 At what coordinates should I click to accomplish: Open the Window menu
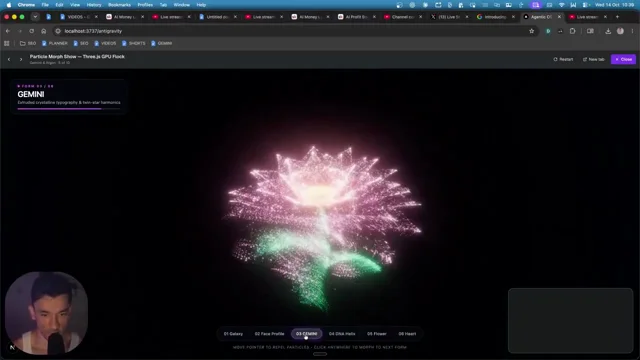[182, 5]
